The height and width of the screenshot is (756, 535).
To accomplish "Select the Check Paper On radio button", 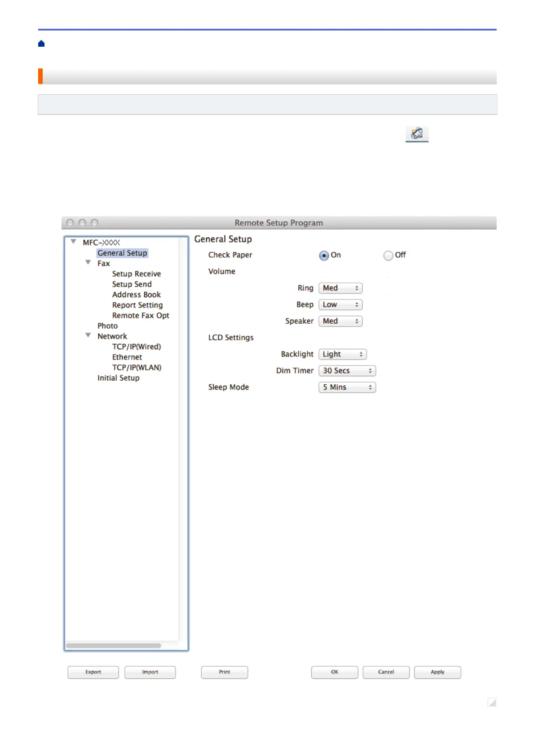I will [x=324, y=255].
